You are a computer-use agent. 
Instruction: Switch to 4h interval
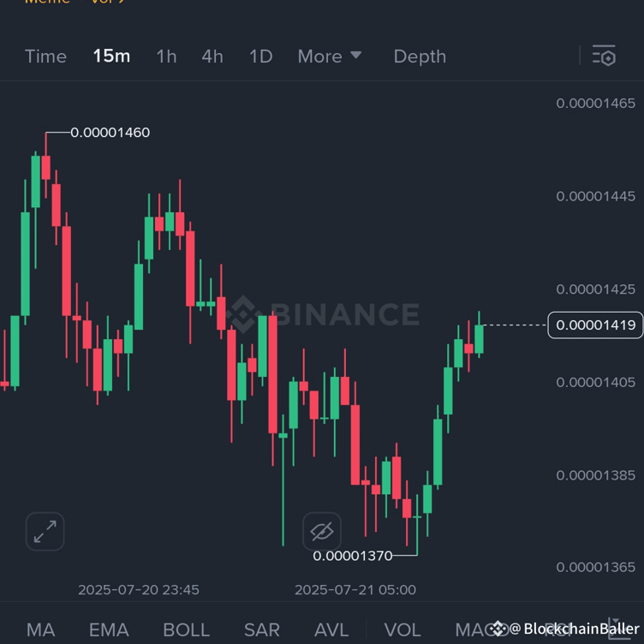coord(212,57)
